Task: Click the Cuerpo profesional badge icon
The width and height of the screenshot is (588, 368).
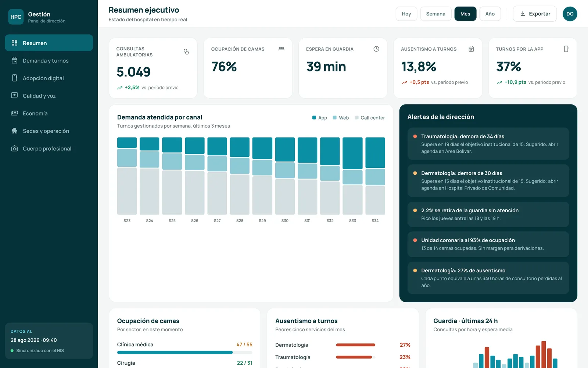Action: click(x=15, y=148)
